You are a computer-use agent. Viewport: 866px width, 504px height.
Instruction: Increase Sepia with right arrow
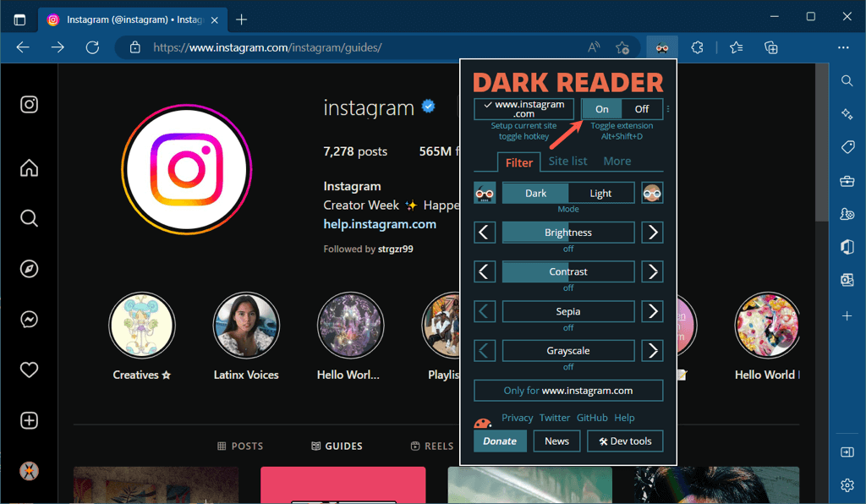tap(652, 311)
